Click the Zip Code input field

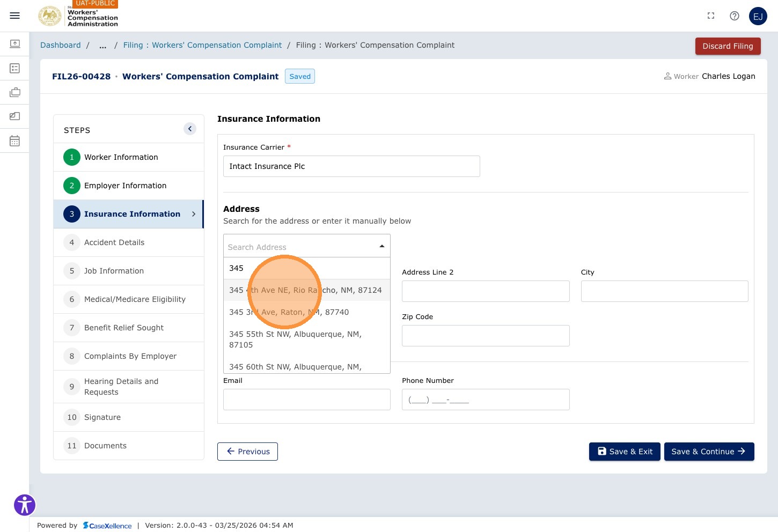pyautogui.click(x=486, y=336)
